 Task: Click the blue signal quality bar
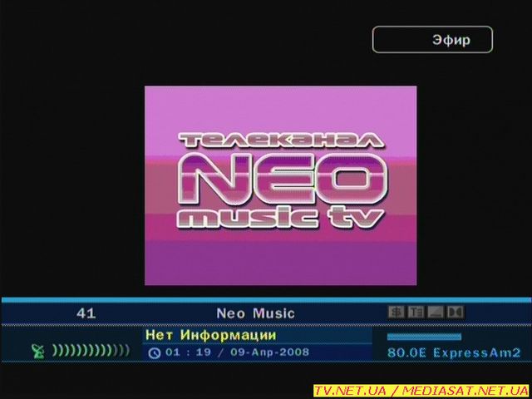(424, 337)
